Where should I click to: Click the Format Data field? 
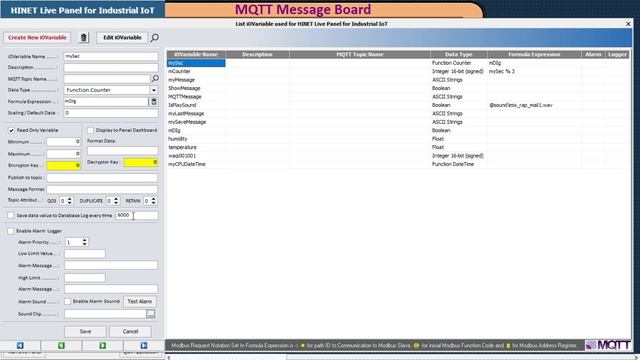point(122,151)
